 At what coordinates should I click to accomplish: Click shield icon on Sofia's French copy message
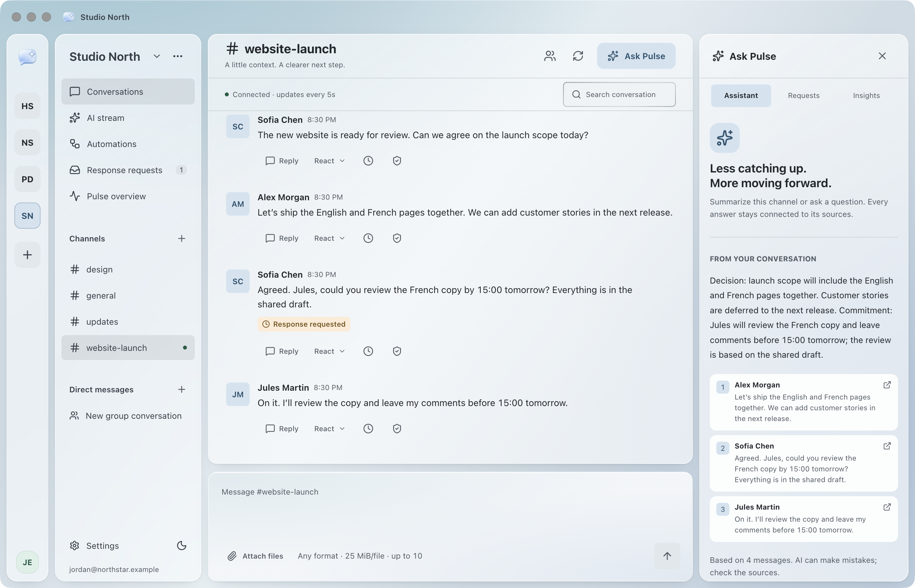[397, 351]
